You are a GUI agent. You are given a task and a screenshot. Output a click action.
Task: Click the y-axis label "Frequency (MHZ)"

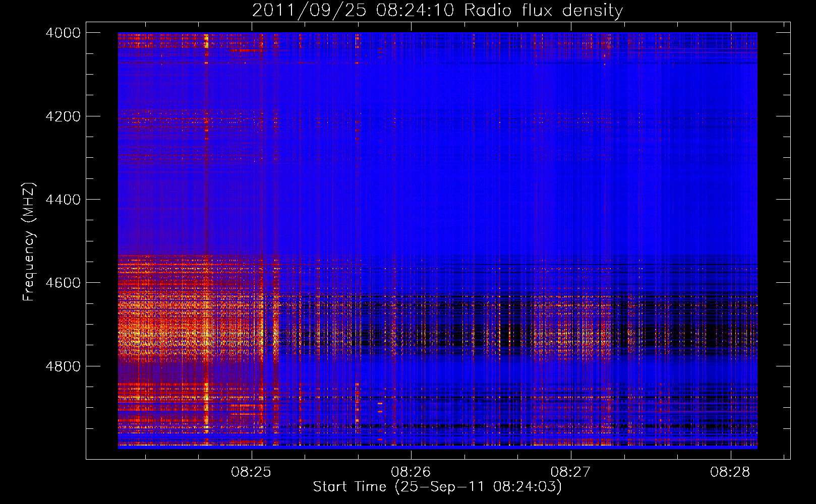[29, 242]
